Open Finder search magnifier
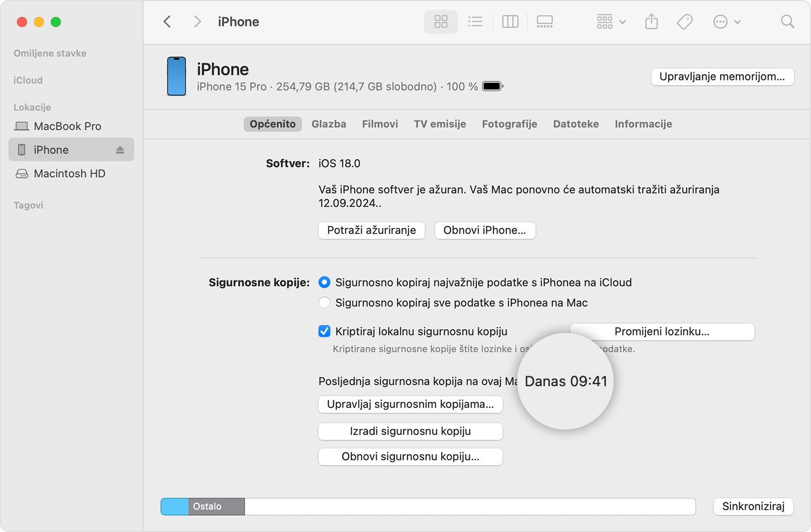Screen dimensions: 811x532 pyautogui.click(x=788, y=21)
